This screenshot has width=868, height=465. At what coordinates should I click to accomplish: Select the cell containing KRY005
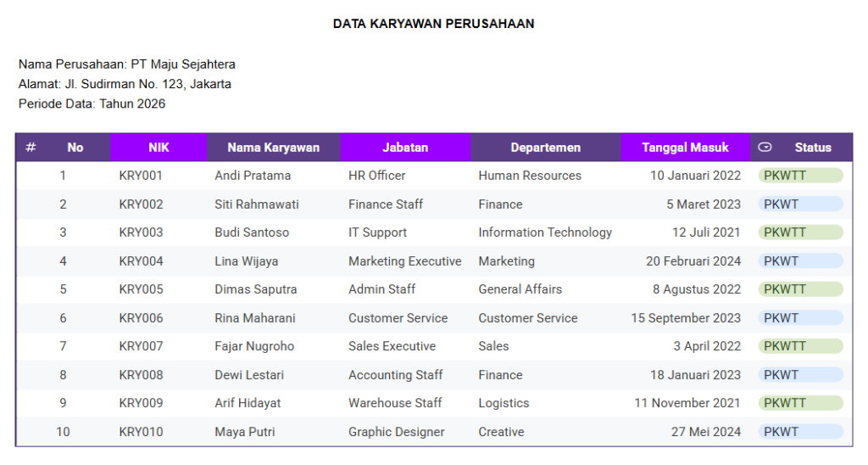[141, 289]
